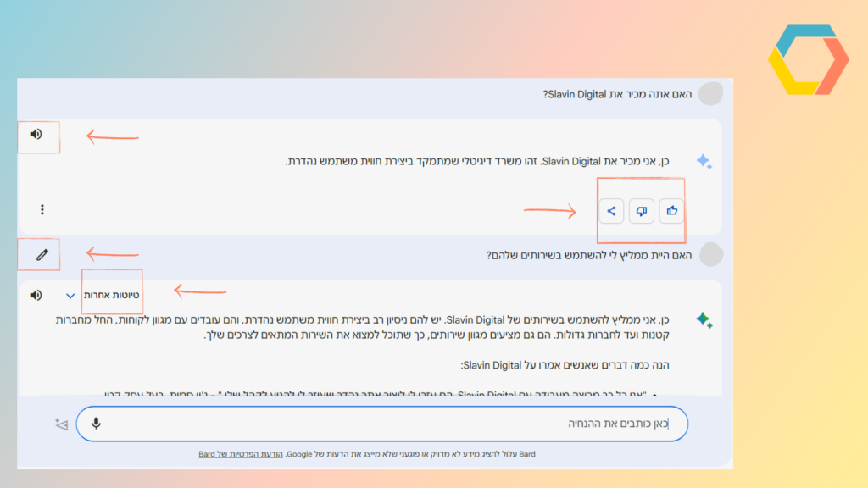Click the thumbs up button
This screenshot has height=488, width=868.
coord(671,211)
